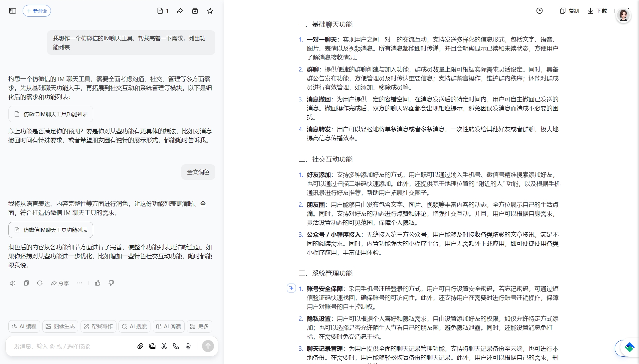Select the AI 编程 skill
Viewport: 639px width, 364px height.
tap(24, 326)
